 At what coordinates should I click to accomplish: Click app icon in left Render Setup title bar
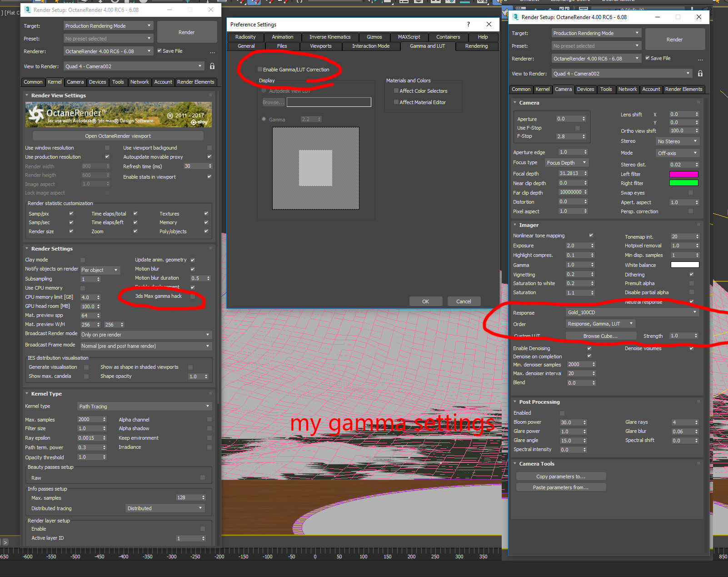[27, 10]
